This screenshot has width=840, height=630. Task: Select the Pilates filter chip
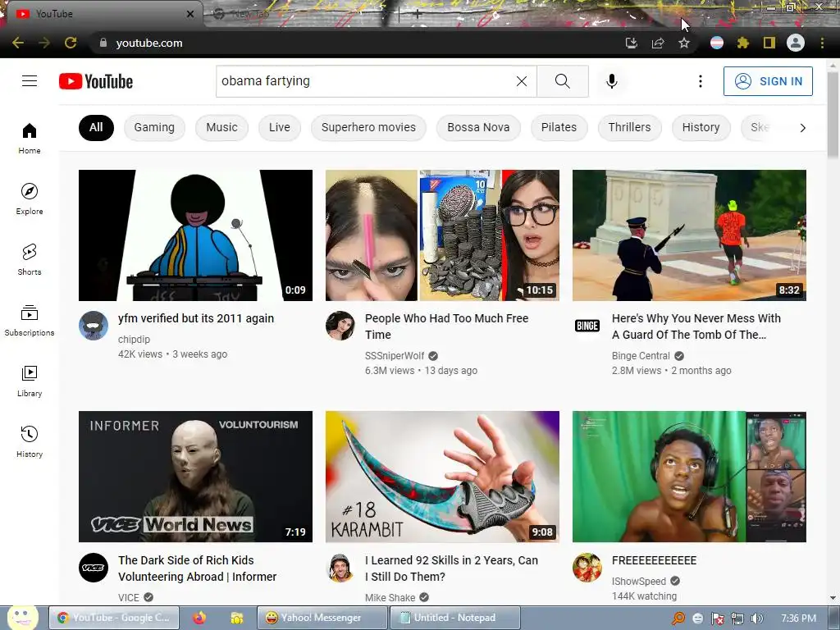coord(559,127)
